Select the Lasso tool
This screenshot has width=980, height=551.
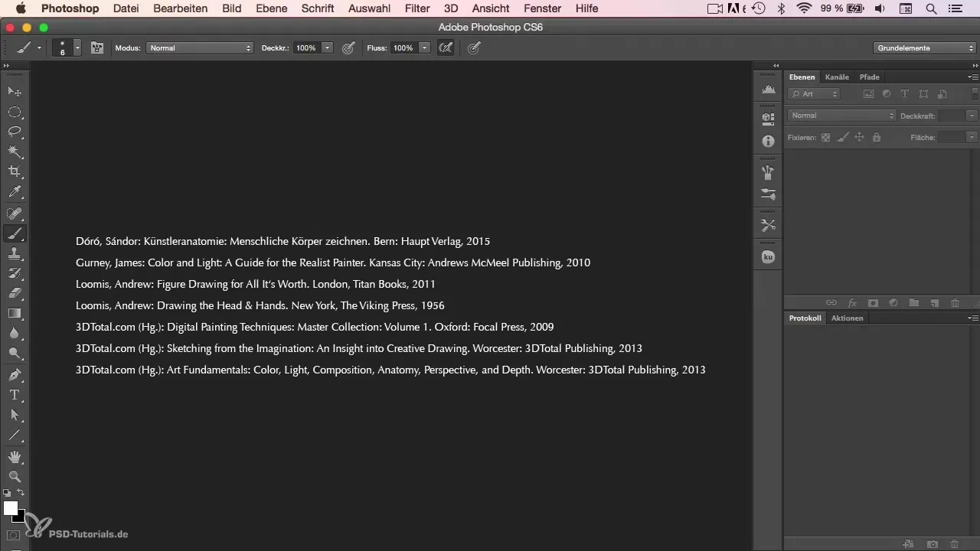15,132
